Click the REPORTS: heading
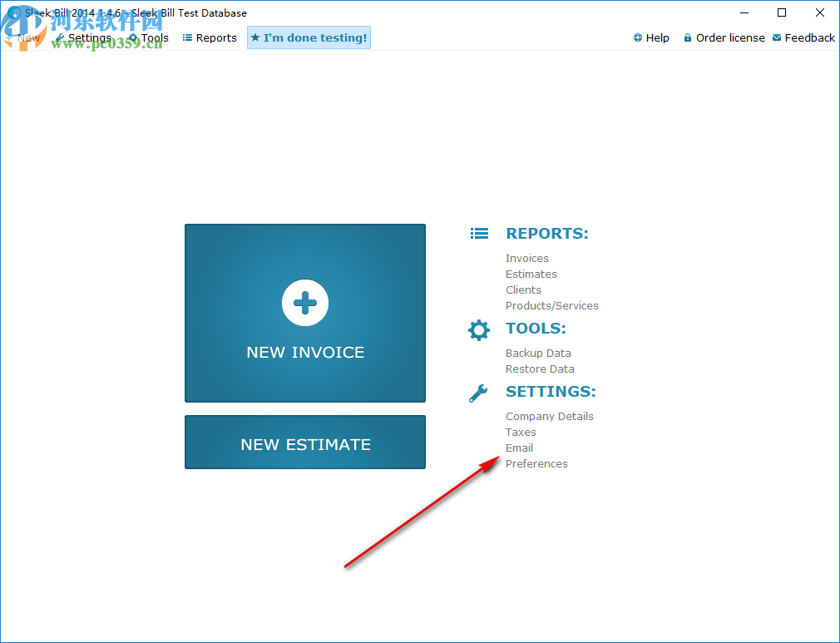This screenshot has height=643, width=840. pyautogui.click(x=547, y=234)
